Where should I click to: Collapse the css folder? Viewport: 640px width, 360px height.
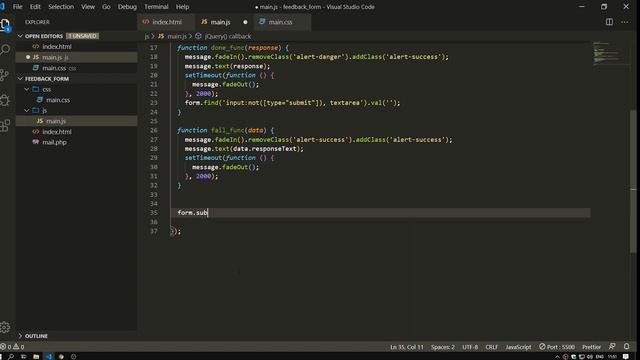tap(27, 89)
